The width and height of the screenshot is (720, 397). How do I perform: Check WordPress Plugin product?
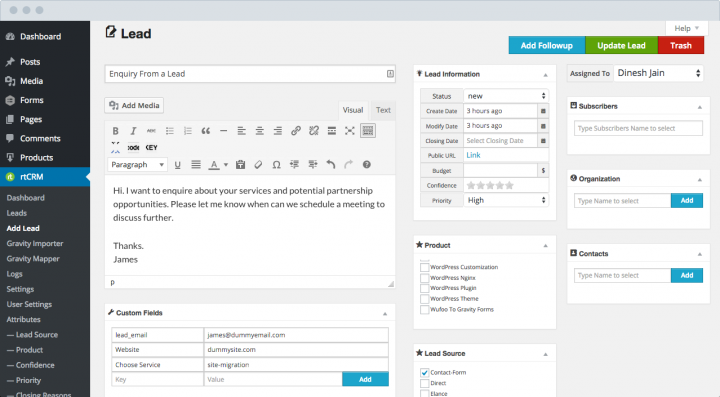click(424, 288)
